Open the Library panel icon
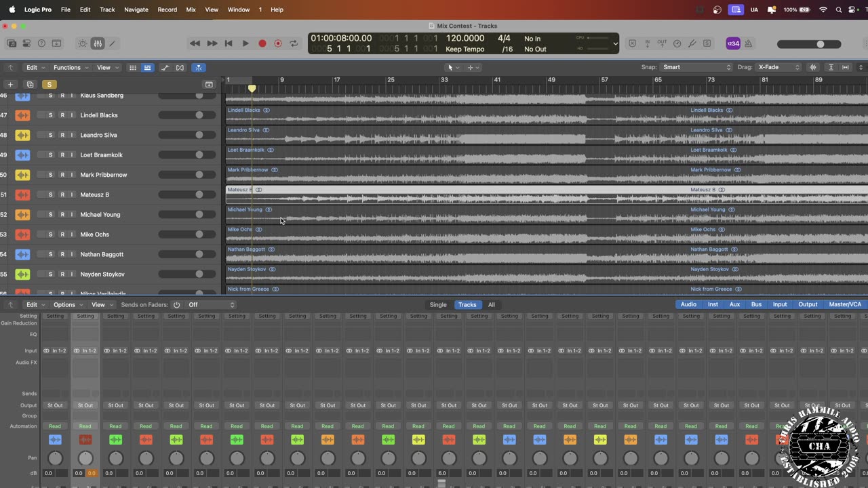The height and width of the screenshot is (488, 868). [x=12, y=43]
